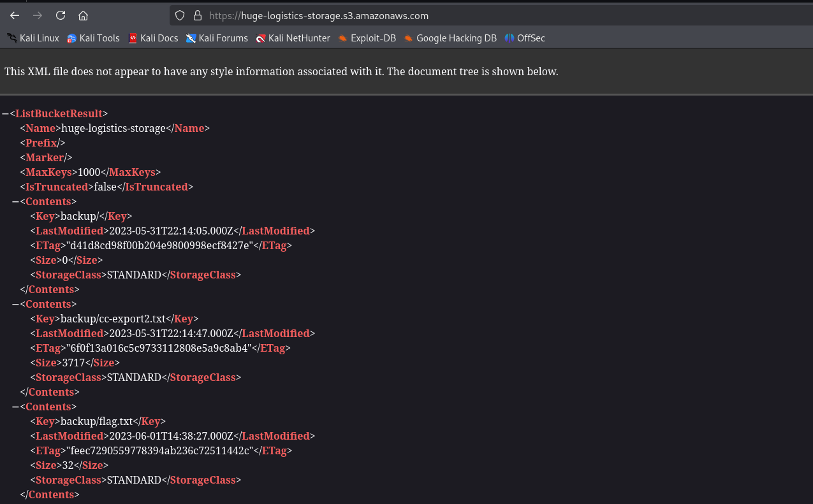The image size is (813, 504).
Task: Collapse the Contents node for backup/
Action: coord(15,201)
